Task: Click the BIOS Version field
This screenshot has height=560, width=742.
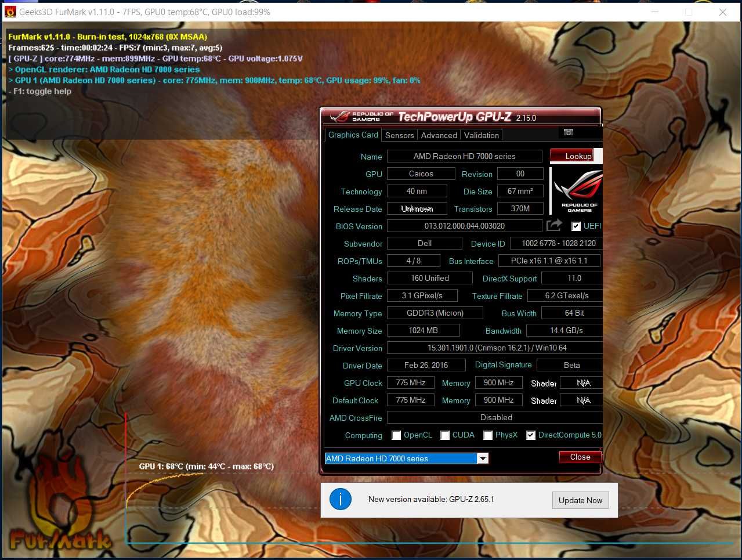Action: [465, 226]
